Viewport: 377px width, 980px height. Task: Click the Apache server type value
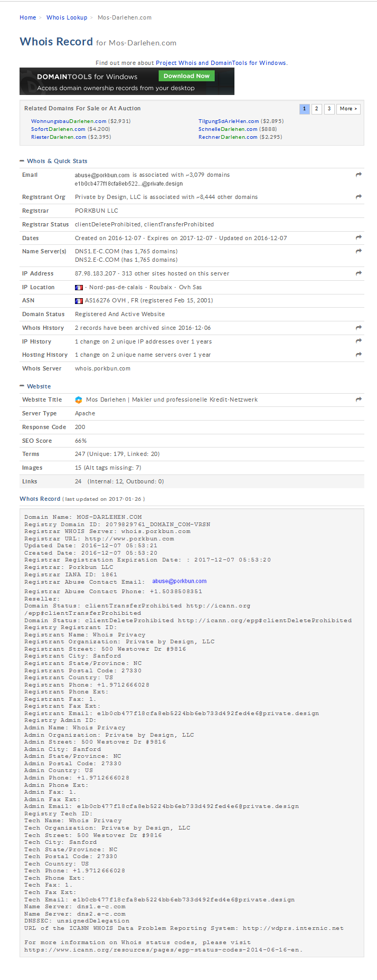(x=85, y=413)
